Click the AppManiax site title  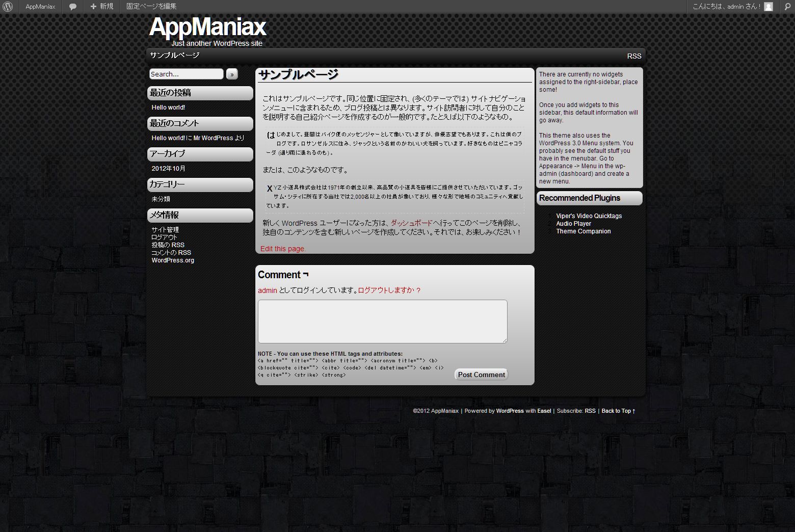click(x=207, y=27)
